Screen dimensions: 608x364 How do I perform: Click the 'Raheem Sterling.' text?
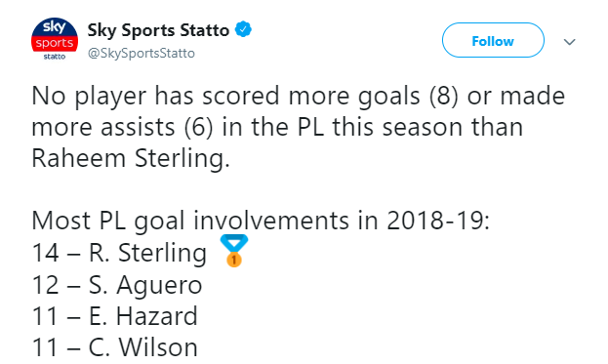click(x=131, y=158)
